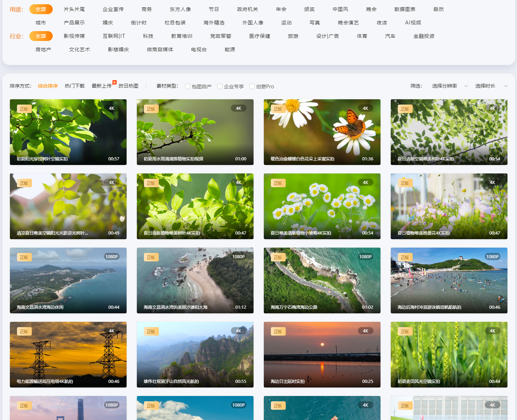Choose the 互联网|IT industry

[114, 36]
